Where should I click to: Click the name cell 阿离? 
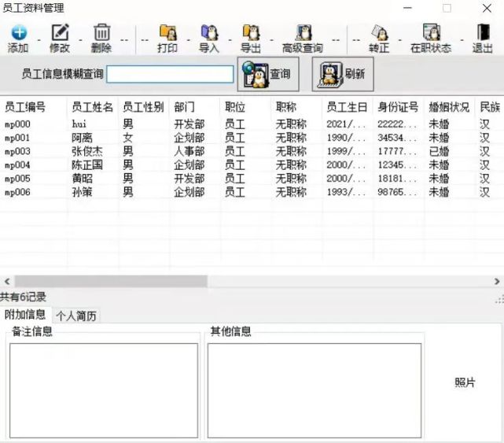[x=82, y=138]
